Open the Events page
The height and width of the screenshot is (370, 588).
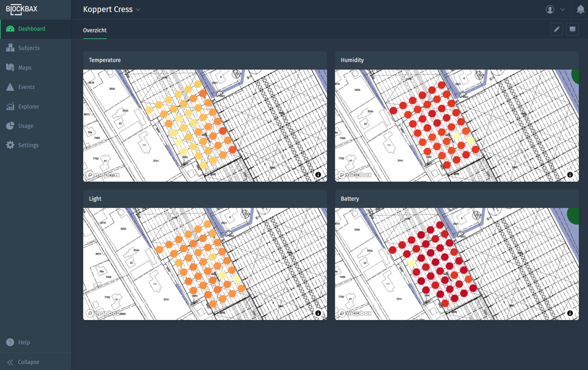pyautogui.click(x=26, y=87)
